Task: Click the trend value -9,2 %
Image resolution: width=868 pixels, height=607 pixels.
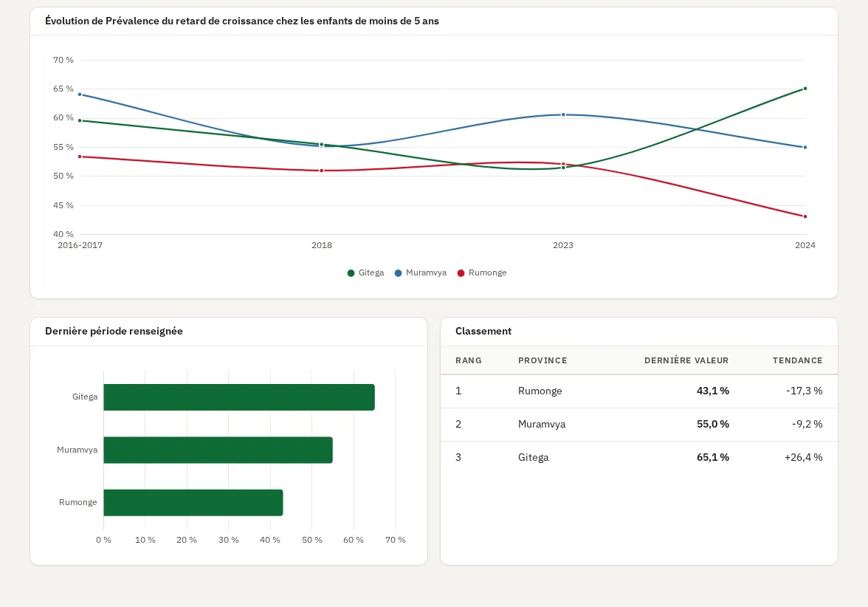Action: (807, 424)
